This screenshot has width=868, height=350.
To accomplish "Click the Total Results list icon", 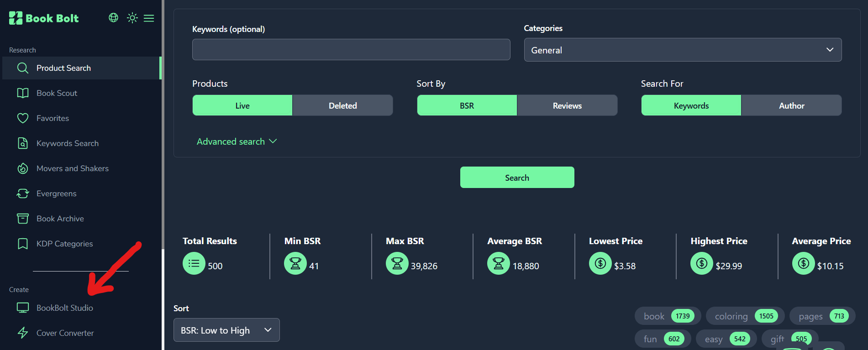I will [x=194, y=263].
